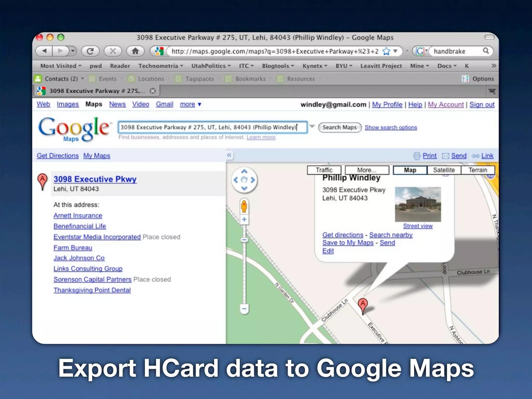Open the Web link in Google navigation
This screenshot has height=399, width=532.
tap(43, 104)
